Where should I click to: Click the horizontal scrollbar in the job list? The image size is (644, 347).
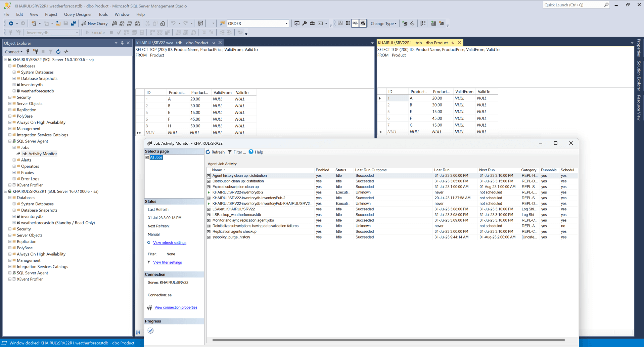point(388,340)
